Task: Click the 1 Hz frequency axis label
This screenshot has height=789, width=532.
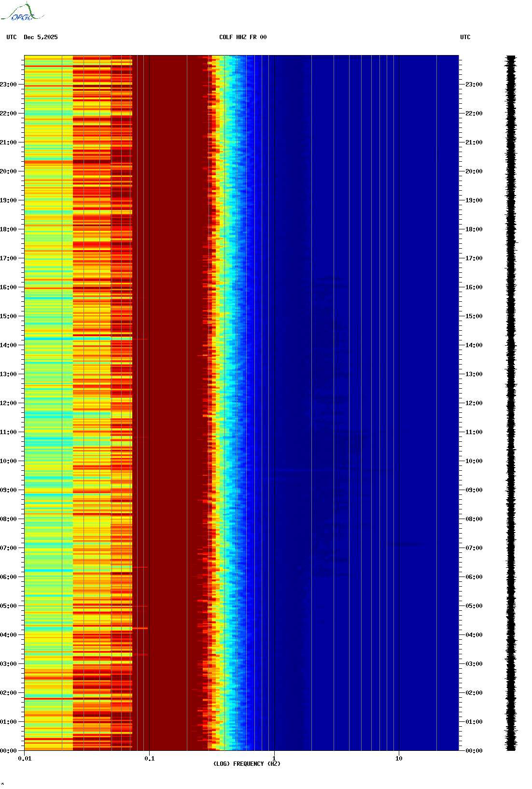Action: [274, 759]
